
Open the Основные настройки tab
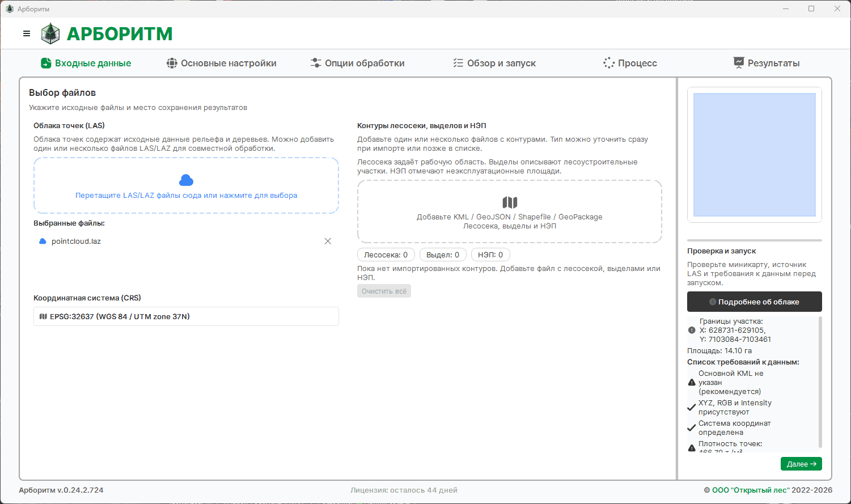click(222, 63)
